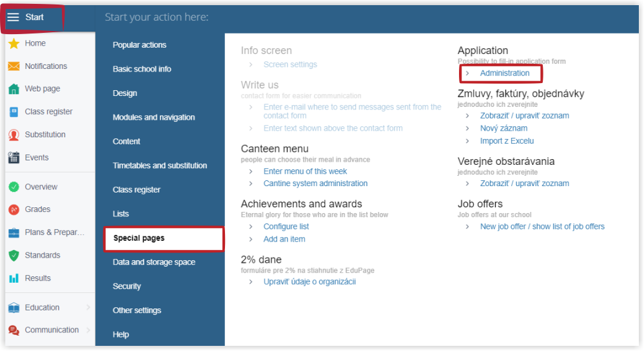
Task: Select the Overview green checkmark icon
Action: click(14, 187)
